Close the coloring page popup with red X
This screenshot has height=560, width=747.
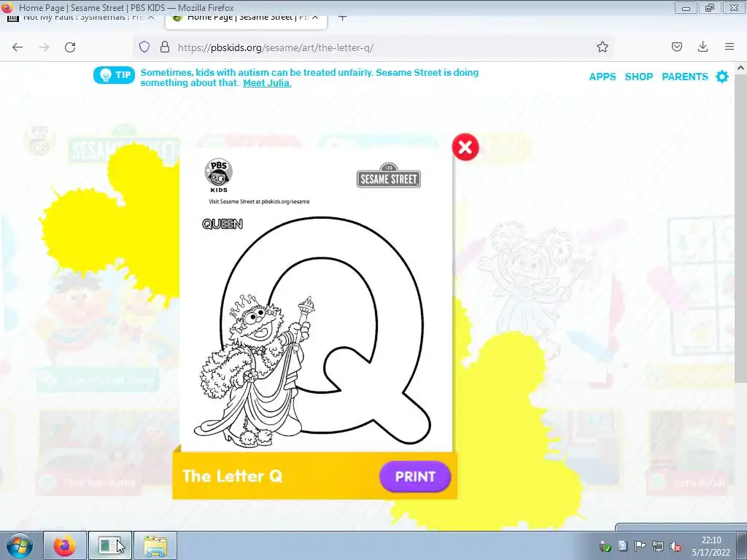465,147
